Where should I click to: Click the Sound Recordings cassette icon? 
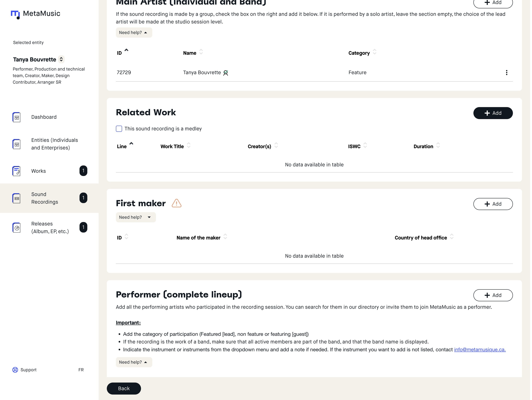(x=16, y=198)
